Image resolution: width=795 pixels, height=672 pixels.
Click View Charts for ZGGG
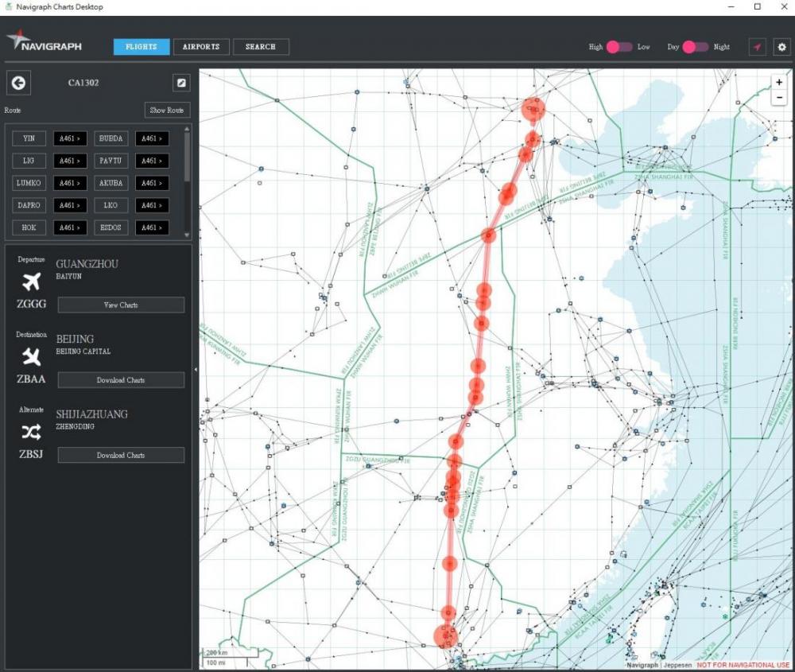(x=121, y=305)
